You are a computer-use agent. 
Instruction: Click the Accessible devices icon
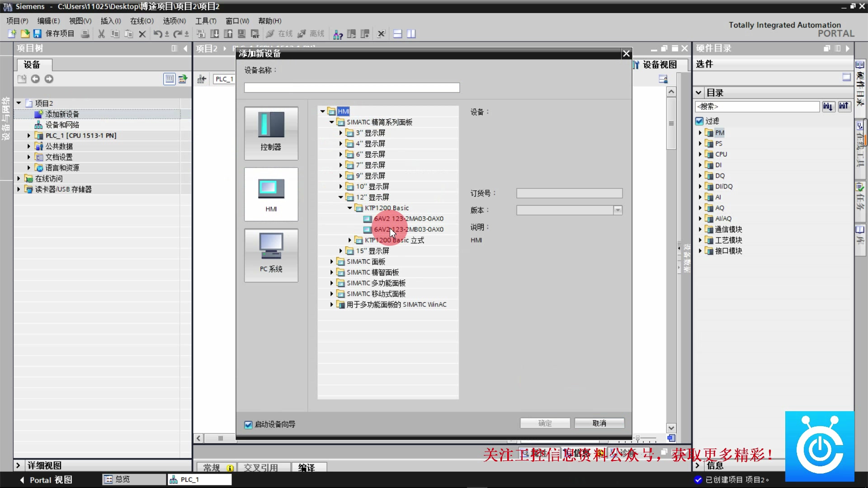[338, 34]
